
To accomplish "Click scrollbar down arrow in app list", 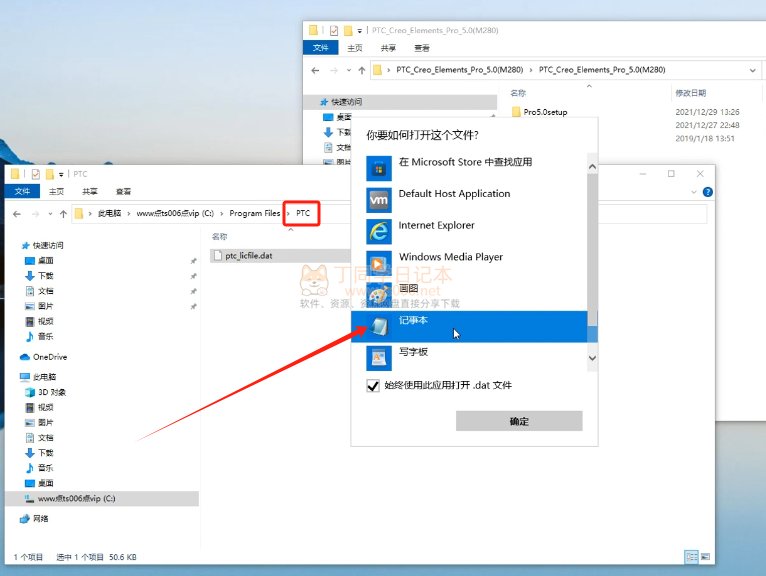I will coord(592,358).
